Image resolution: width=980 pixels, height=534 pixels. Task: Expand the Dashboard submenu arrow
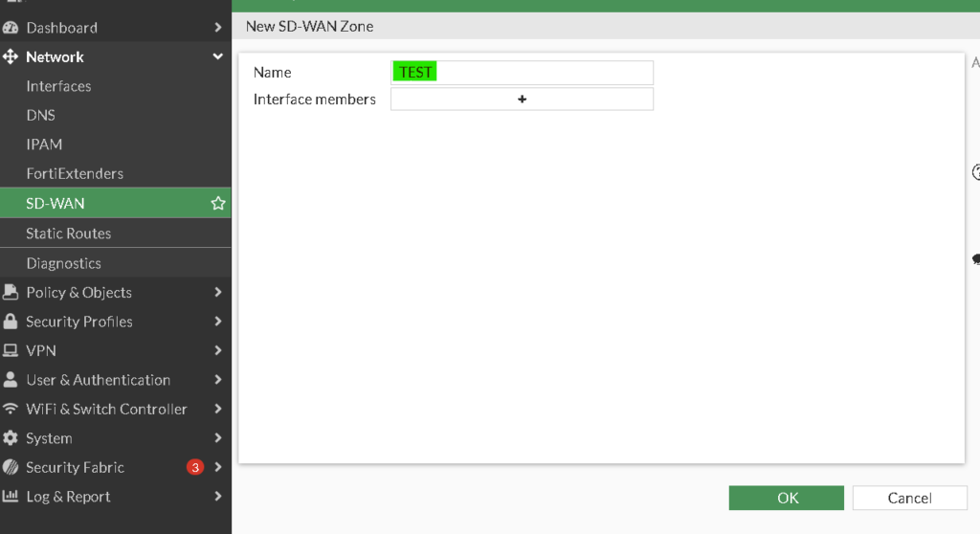coord(218,28)
